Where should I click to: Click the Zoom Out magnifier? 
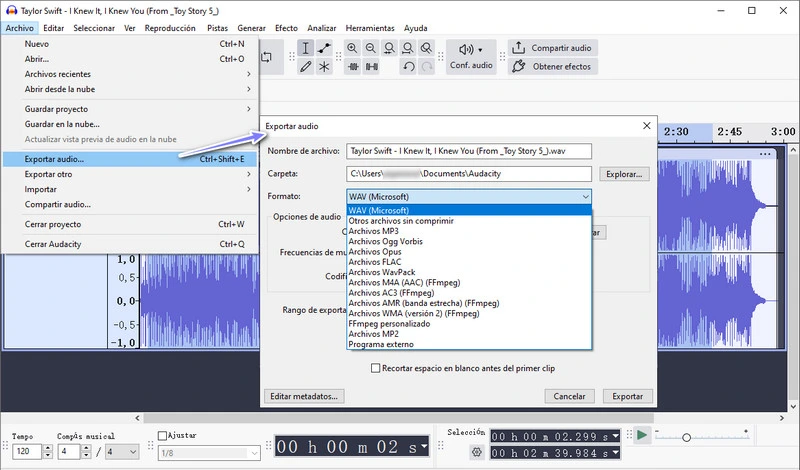pyautogui.click(x=371, y=48)
